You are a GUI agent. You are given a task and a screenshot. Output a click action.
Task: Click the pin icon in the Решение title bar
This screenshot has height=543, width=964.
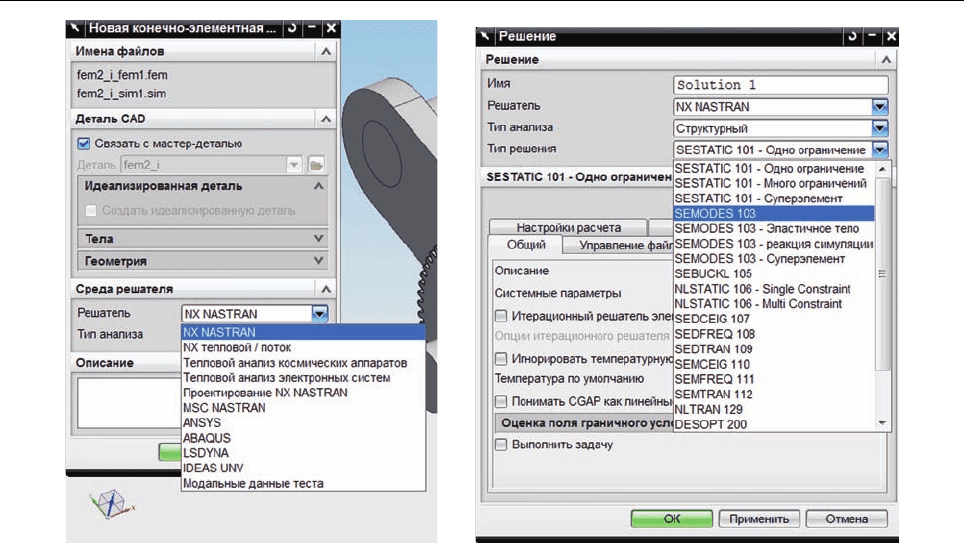pyautogui.click(x=485, y=36)
